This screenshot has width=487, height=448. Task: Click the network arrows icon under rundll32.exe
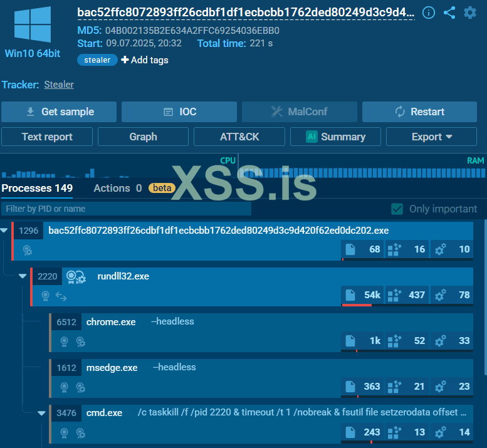coord(61,296)
